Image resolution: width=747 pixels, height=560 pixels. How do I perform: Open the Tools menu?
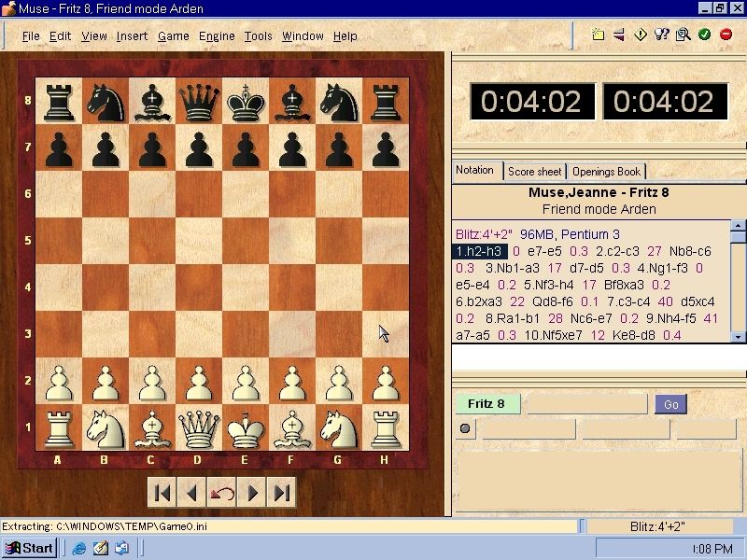(x=259, y=36)
